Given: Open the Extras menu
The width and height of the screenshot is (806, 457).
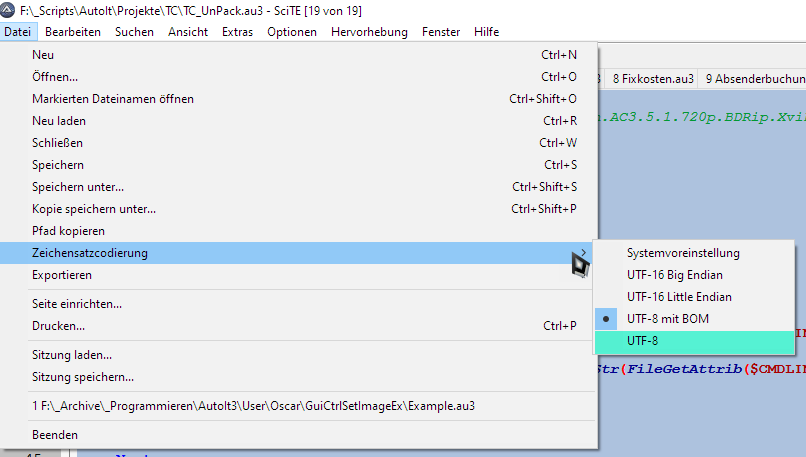Looking at the screenshot, I should point(237,32).
